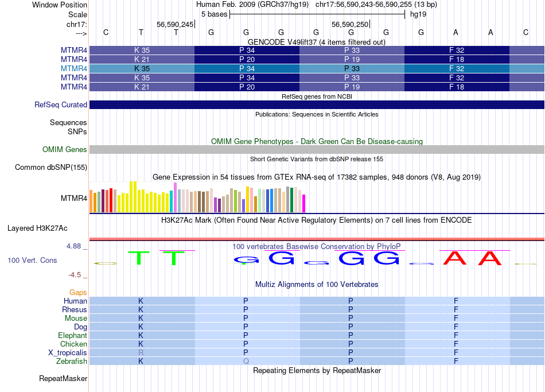Open OMIM Gene Phenotypes track title
The height and width of the screenshot is (392, 545).
click(317, 141)
